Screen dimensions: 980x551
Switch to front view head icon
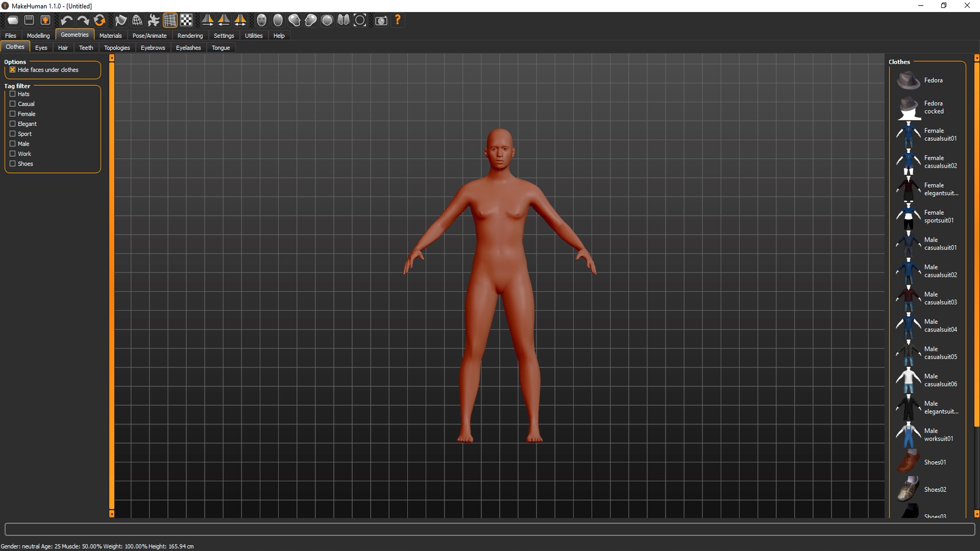coord(262,20)
